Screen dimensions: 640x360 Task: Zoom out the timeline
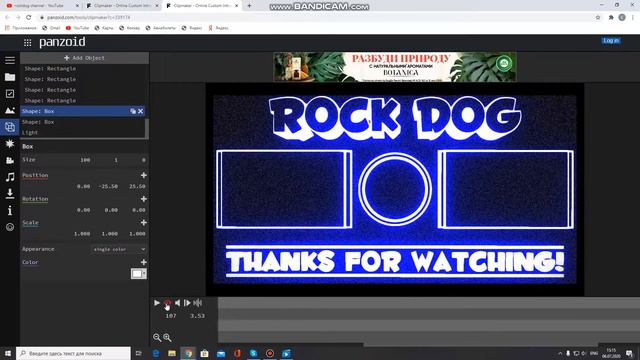(x=157, y=337)
